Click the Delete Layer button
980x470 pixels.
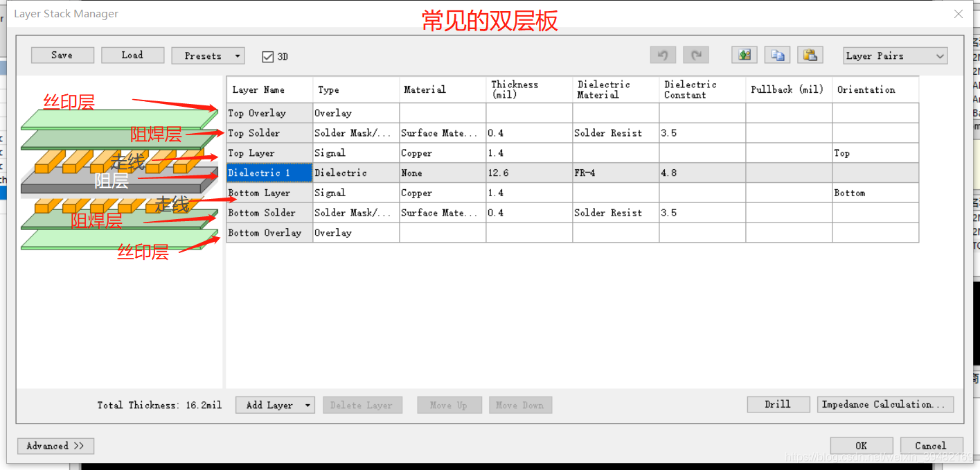pyautogui.click(x=362, y=404)
